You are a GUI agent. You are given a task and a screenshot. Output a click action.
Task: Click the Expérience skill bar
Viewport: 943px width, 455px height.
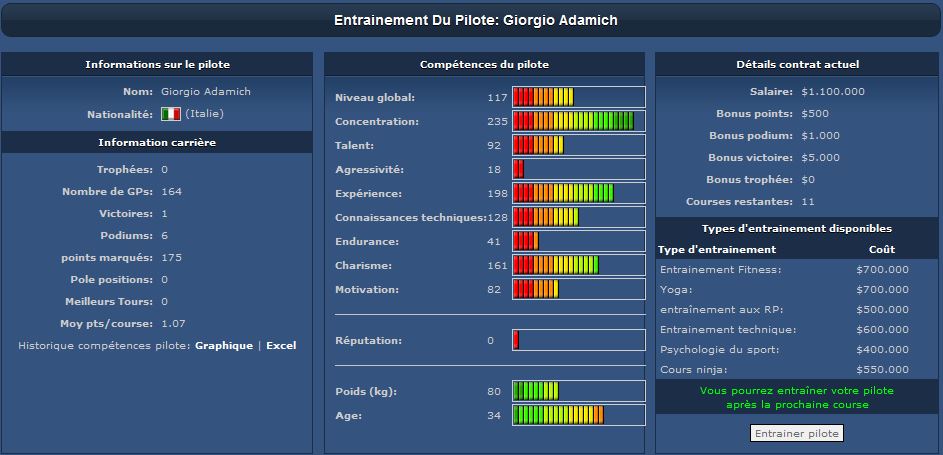pos(579,194)
